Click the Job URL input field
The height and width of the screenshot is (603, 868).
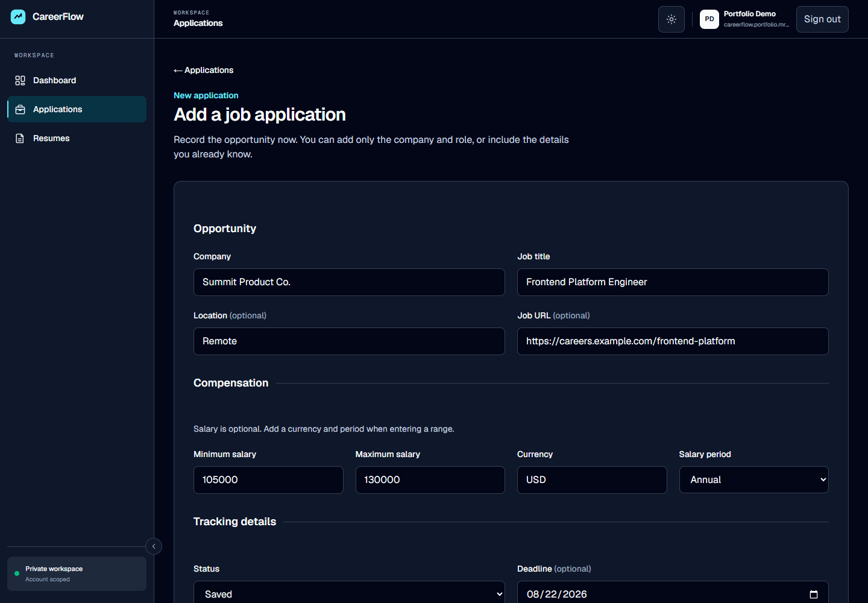[673, 341]
